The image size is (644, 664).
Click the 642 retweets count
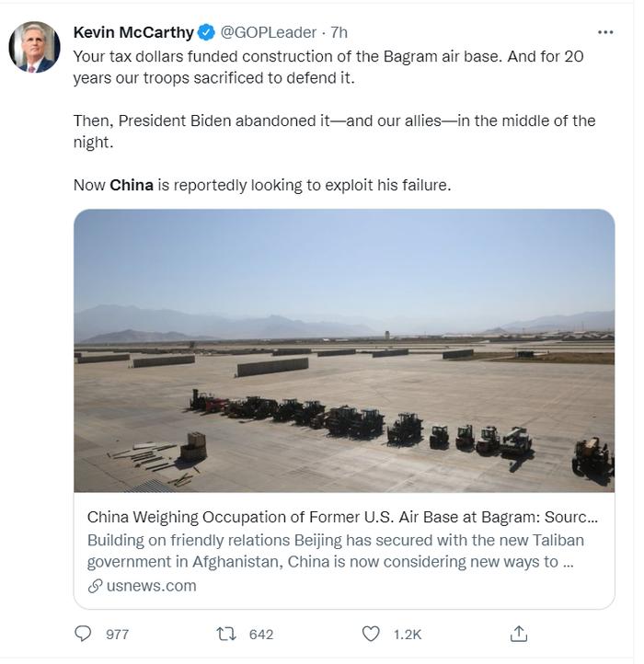pyautogui.click(x=261, y=635)
